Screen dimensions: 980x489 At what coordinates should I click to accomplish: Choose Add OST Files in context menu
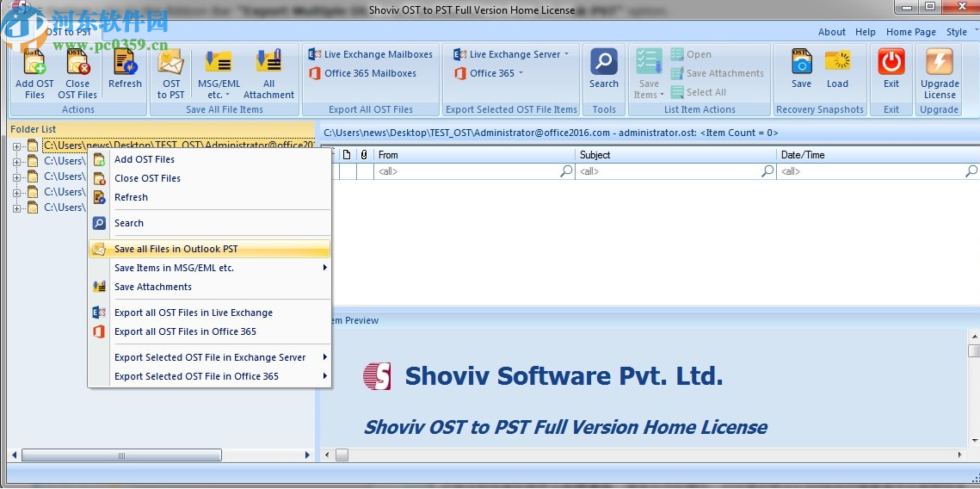click(209, 159)
